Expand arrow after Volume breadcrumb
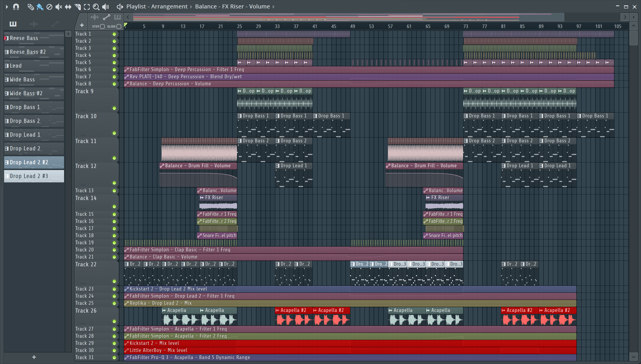The width and height of the screenshot is (641, 364). pyautogui.click(x=274, y=7)
